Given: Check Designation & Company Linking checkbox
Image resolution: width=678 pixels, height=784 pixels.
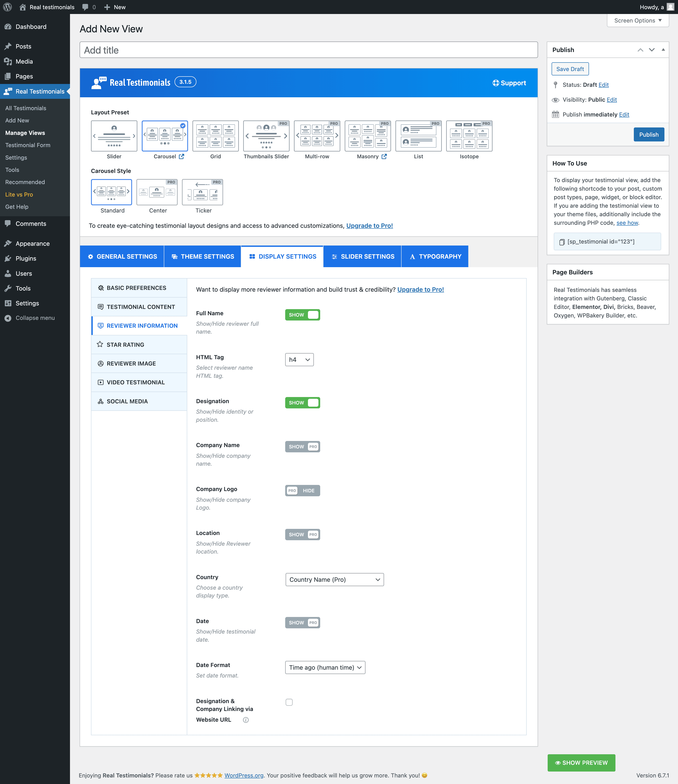Looking at the screenshot, I should tap(289, 702).
